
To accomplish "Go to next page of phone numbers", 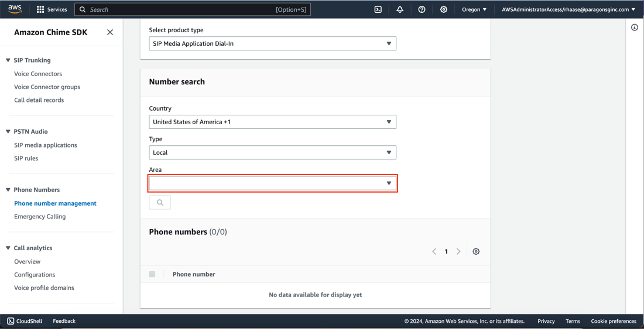I will point(458,252).
